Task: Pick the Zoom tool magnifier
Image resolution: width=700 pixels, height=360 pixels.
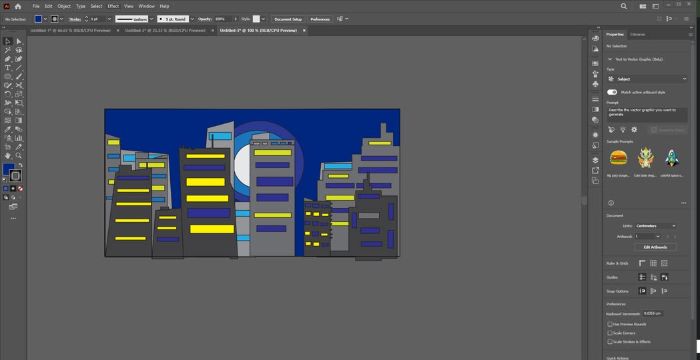Action: [x=19, y=156]
